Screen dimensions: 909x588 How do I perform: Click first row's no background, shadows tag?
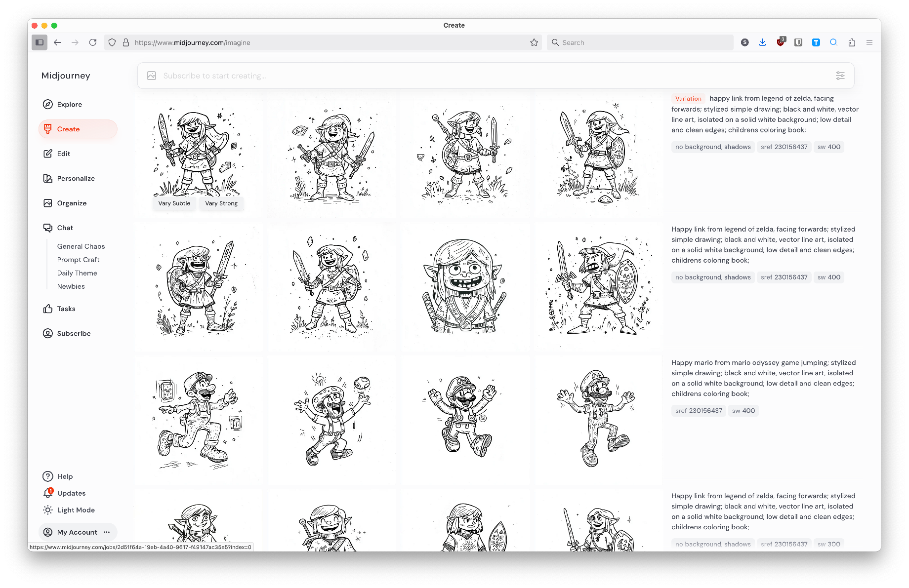point(713,147)
